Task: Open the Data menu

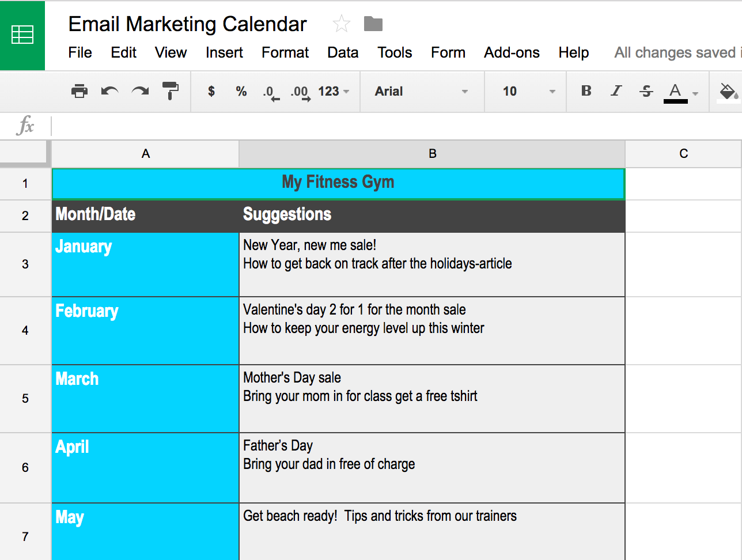Action: coord(343,52)
